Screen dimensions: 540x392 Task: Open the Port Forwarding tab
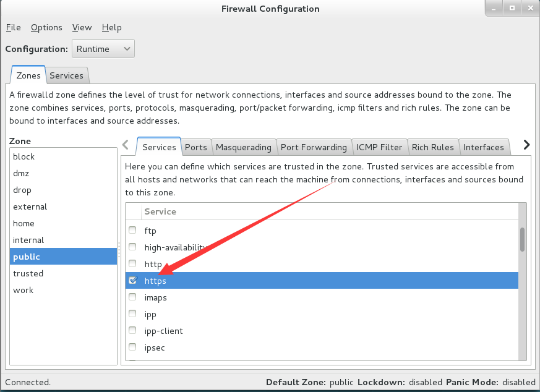click(314, 147)
